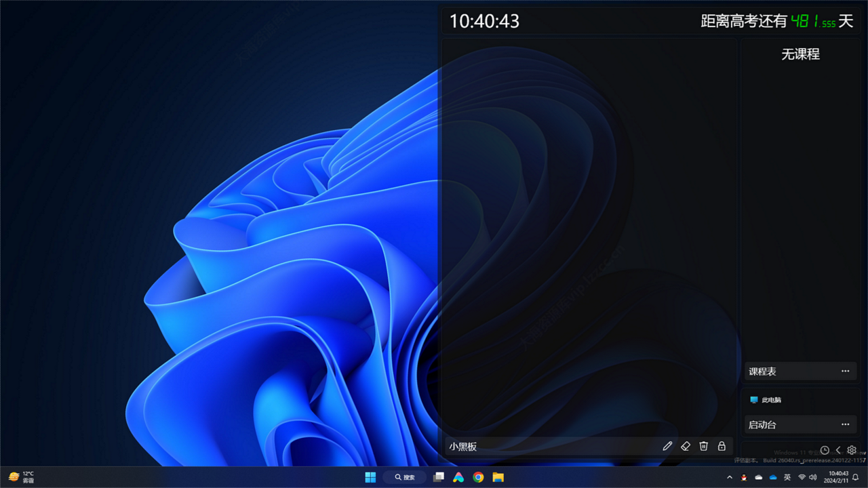The height and width of the screenshot is (488, 868).
Task: Show hidden system tray icons
Action: (x=730, y=477)
